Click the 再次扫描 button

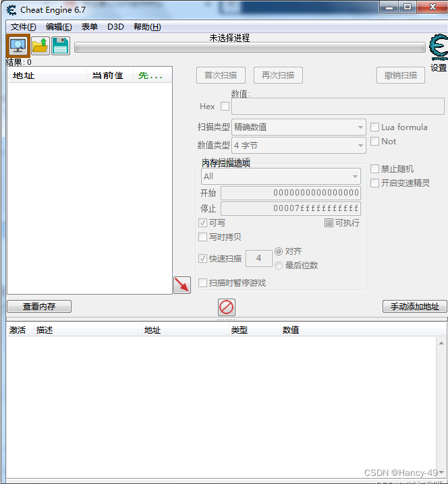pos(278,75)
